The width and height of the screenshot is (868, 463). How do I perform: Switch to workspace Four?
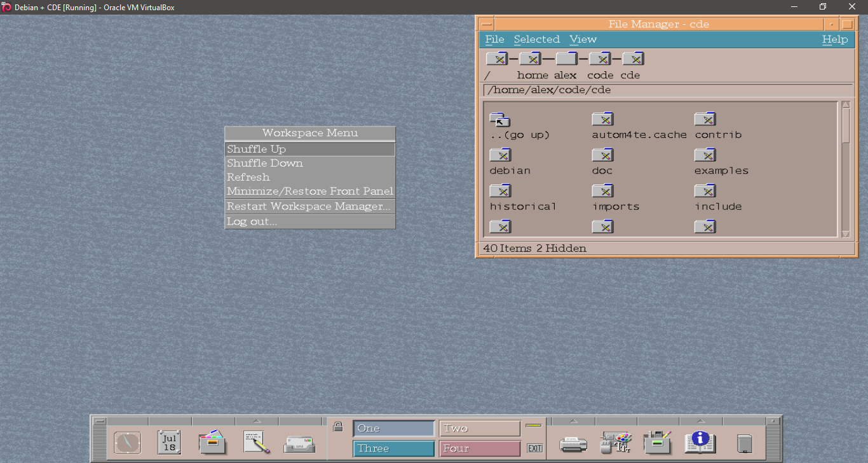pos(480,448)
